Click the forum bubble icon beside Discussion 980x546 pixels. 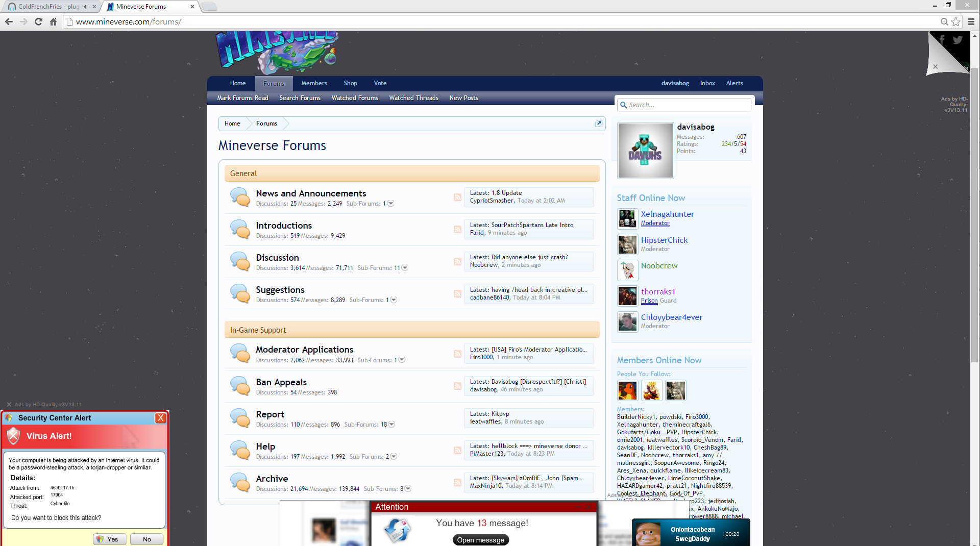coord(240,261)
